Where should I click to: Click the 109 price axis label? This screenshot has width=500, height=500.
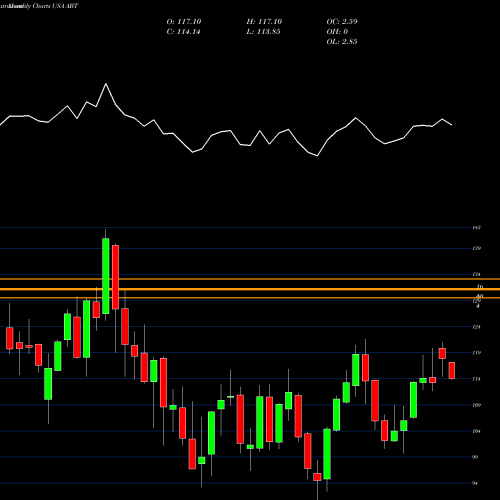(477, 405)
